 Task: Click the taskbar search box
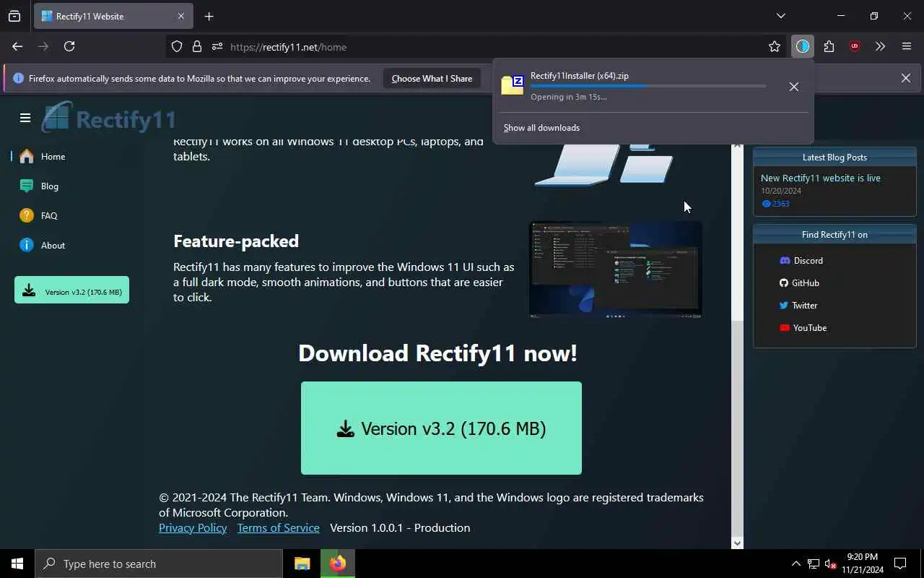coord(159,564)
